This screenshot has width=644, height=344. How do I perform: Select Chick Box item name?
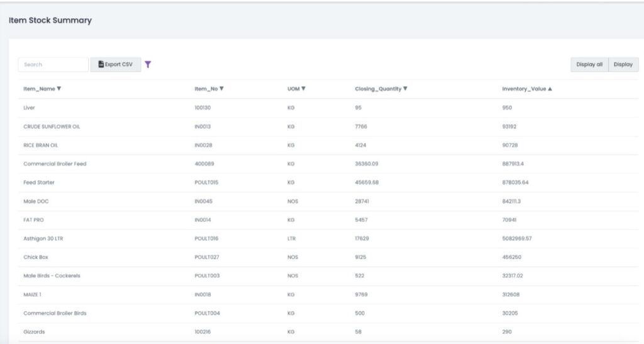(36, 257)
